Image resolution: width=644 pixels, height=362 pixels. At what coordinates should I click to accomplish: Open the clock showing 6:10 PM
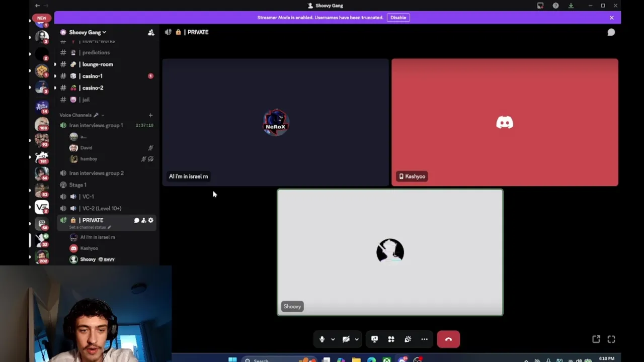pos(607,359)
